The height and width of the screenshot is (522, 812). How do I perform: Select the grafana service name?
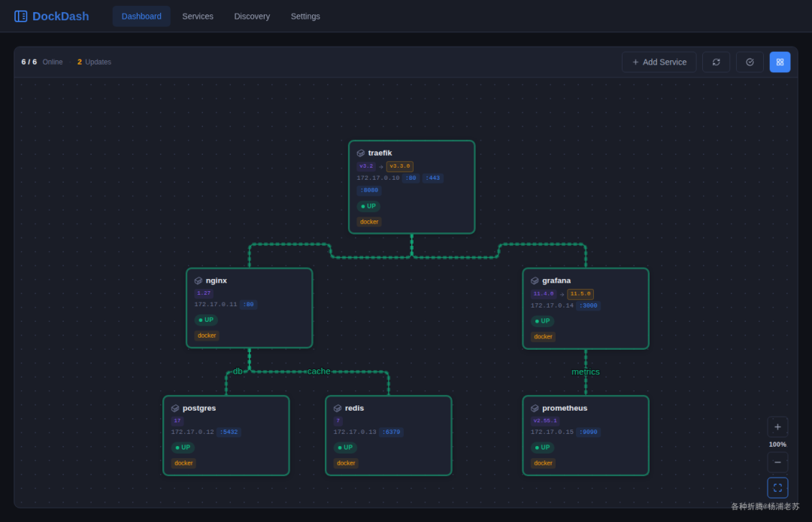(x=556, y=280)
